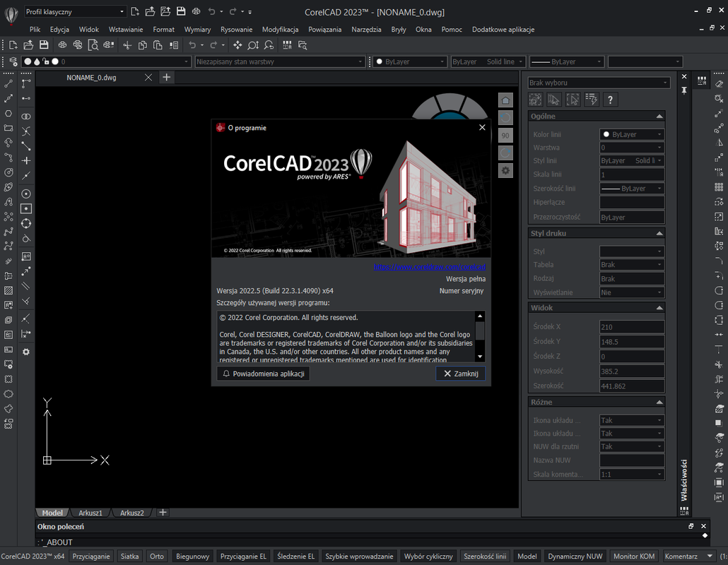The image size is (728, 565).
Task: Click the Home view icon in navigator
Action: coord(505,100)
